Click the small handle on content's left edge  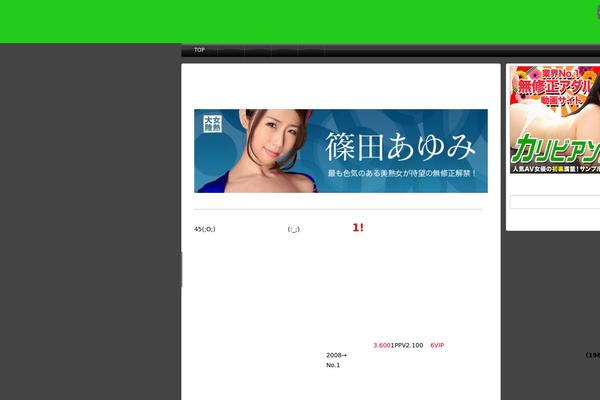[x=182, y=270]
